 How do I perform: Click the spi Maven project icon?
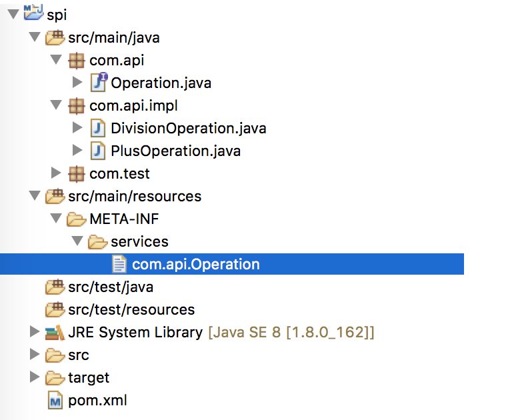(33, 13)
